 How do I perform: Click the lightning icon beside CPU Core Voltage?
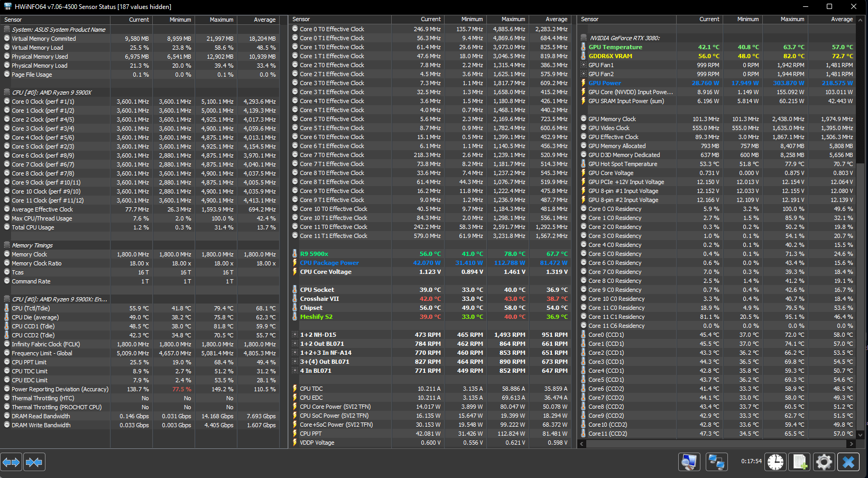(295, 272)
